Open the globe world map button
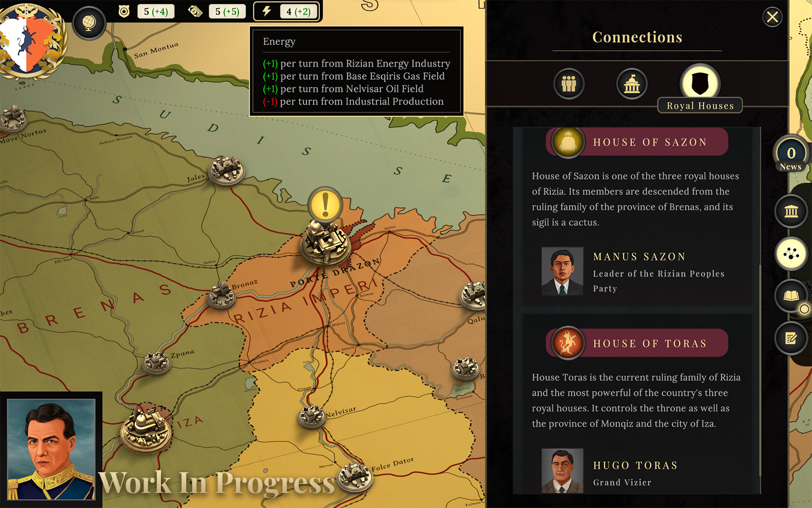Screen dimensions: 812x508 (x=88, y=23)
